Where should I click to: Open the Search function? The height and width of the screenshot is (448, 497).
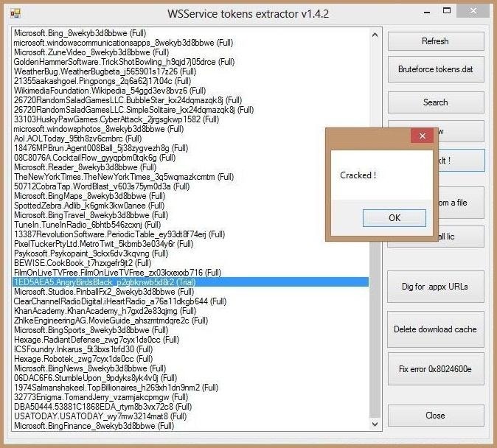coord(436,102)
